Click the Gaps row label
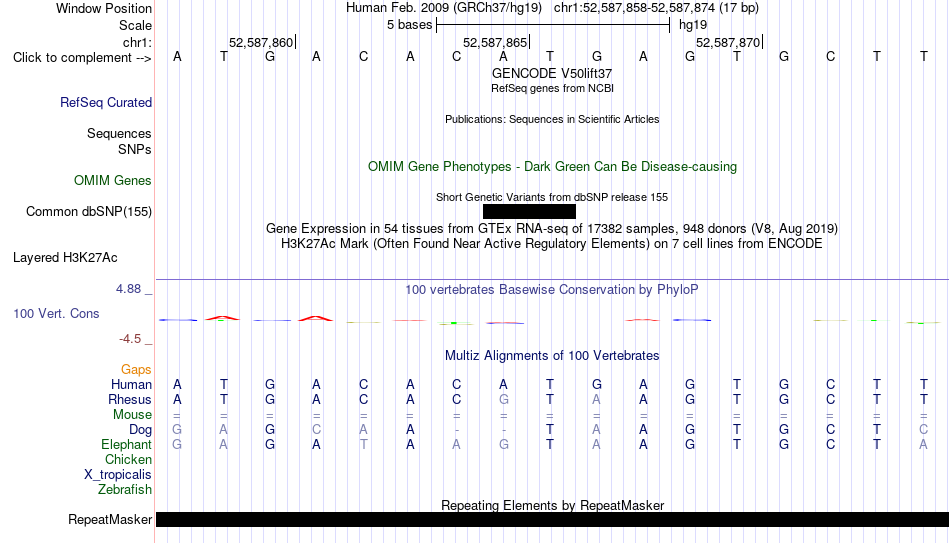The width and height of the screenshot is (950, 543). tap(136, 370)
